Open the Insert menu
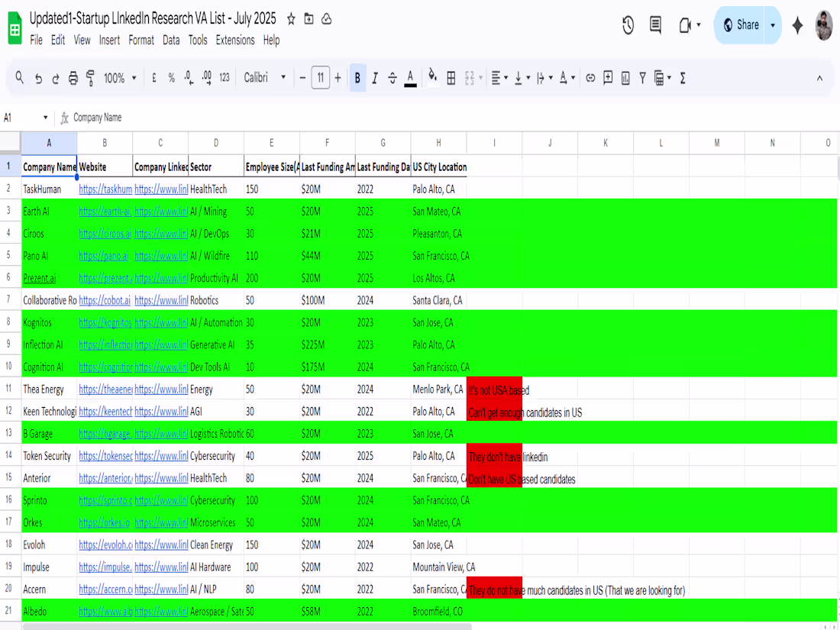 pos(109,40)
